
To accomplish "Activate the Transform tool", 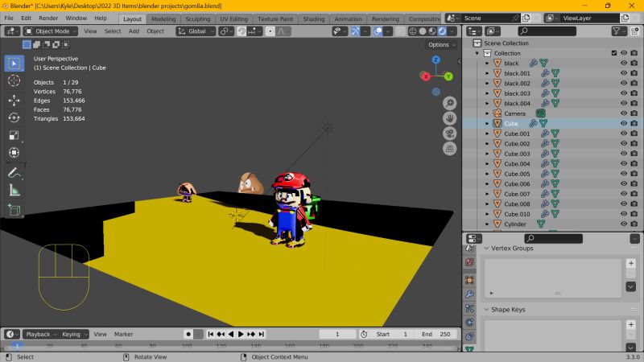I will [14, 153].
